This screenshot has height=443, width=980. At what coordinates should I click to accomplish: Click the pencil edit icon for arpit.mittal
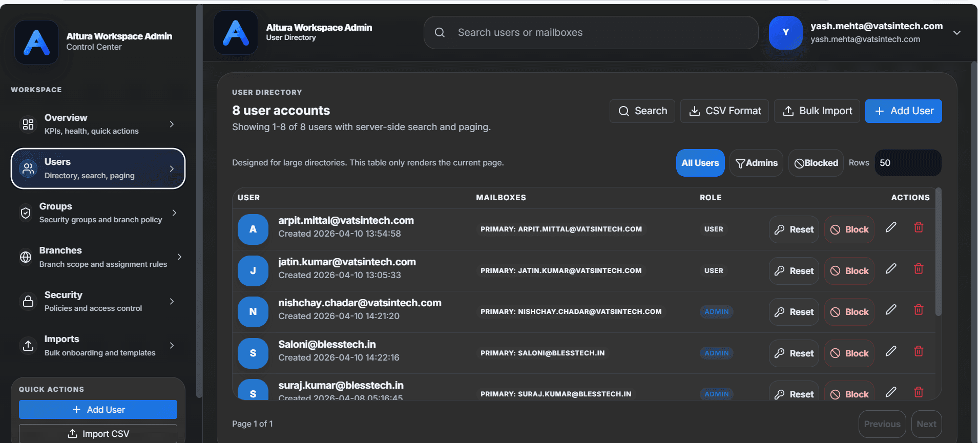pos(891,227)
